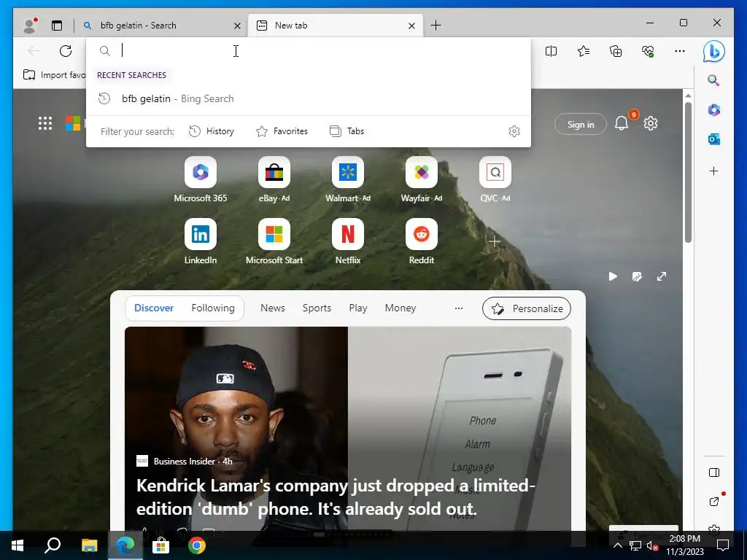This screenshot has height=560, width=747.
Task: Open the Money feed category
Action: pos(400,308)
